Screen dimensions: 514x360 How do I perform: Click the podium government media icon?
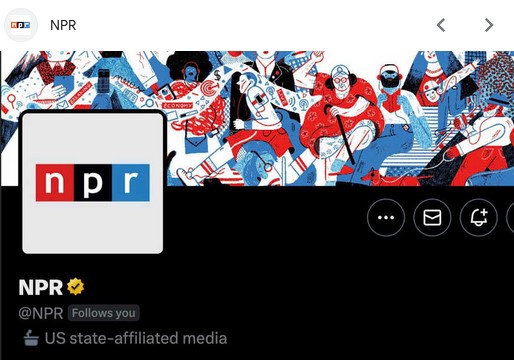(31, 338)
